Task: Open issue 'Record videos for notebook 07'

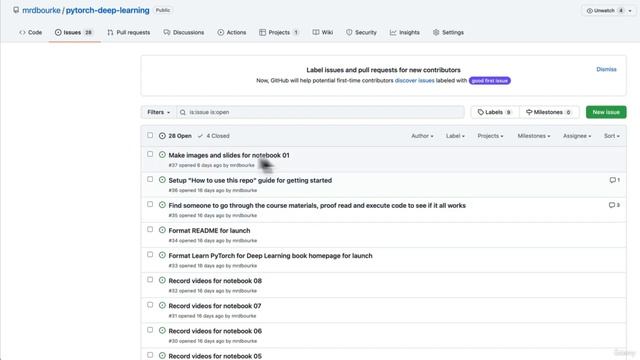Action: click(x=215, y=306)
